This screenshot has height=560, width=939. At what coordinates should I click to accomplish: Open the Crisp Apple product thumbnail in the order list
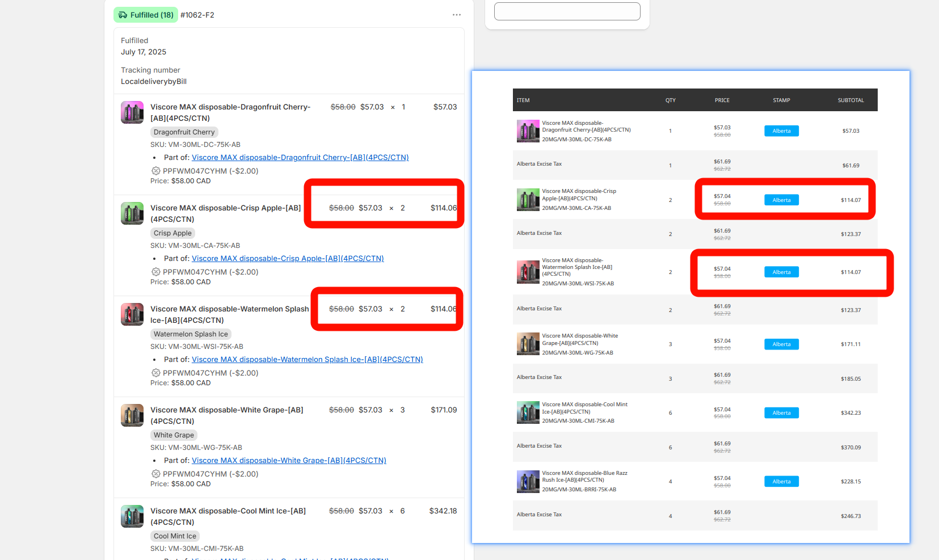132,213
